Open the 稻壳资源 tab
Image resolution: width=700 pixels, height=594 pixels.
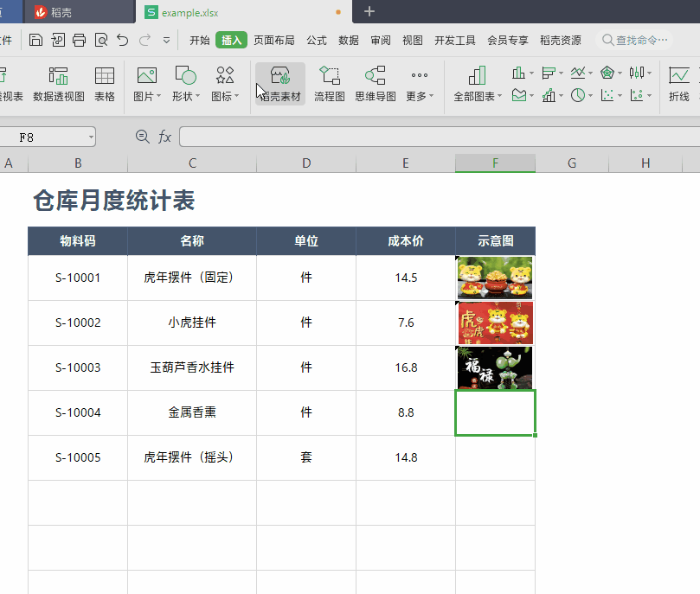point(561,40)
